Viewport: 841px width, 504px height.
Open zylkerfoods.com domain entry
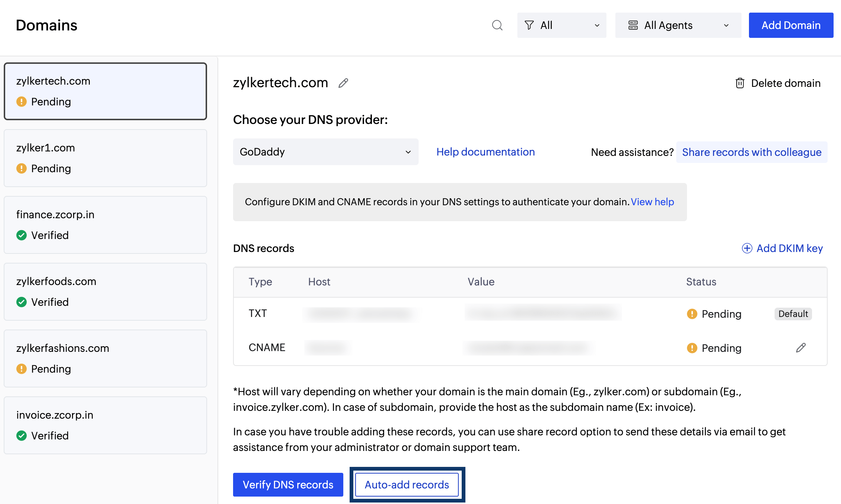pos(105,292)
